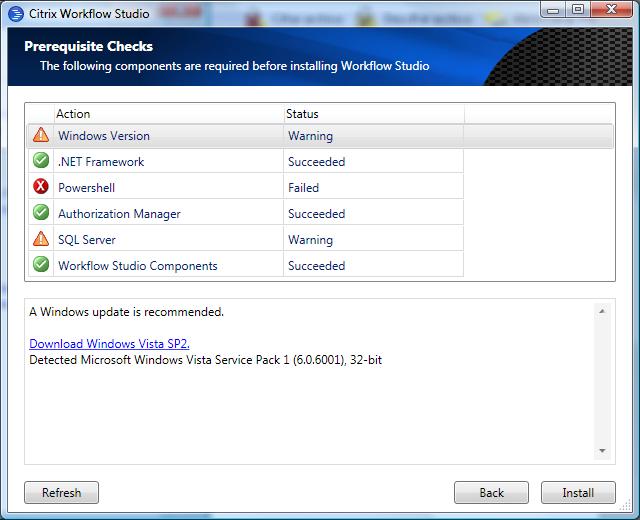640x520 pixels.
Task: Click the Failed status of Powershell
Action: click(304, 188)
